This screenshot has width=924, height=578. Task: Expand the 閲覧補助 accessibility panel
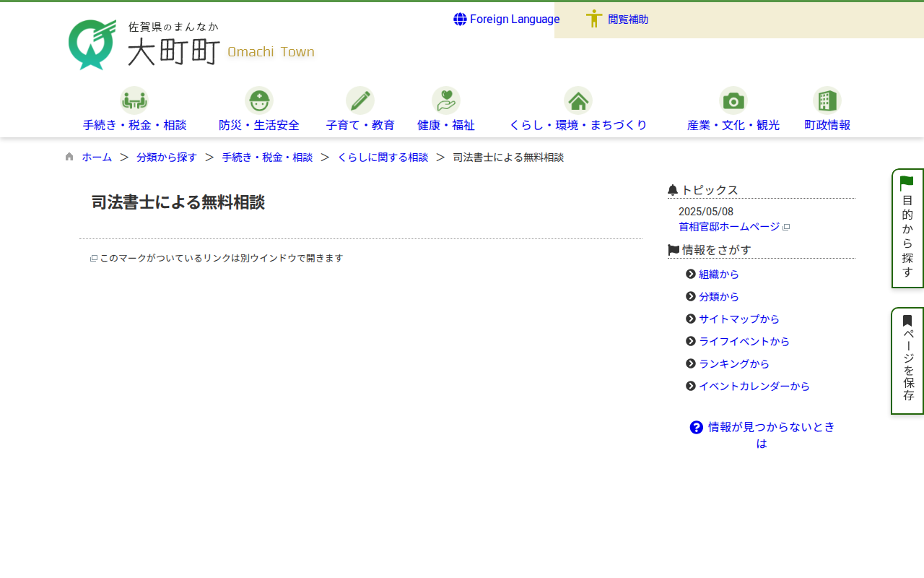pos(627,20)
